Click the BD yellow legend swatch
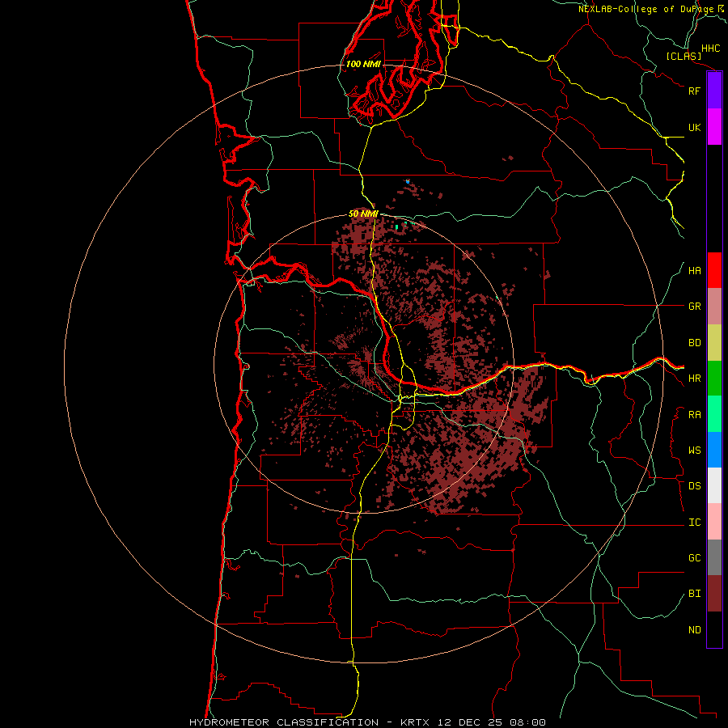The height and width of the screenshot is (728, 728). (714, 343)
